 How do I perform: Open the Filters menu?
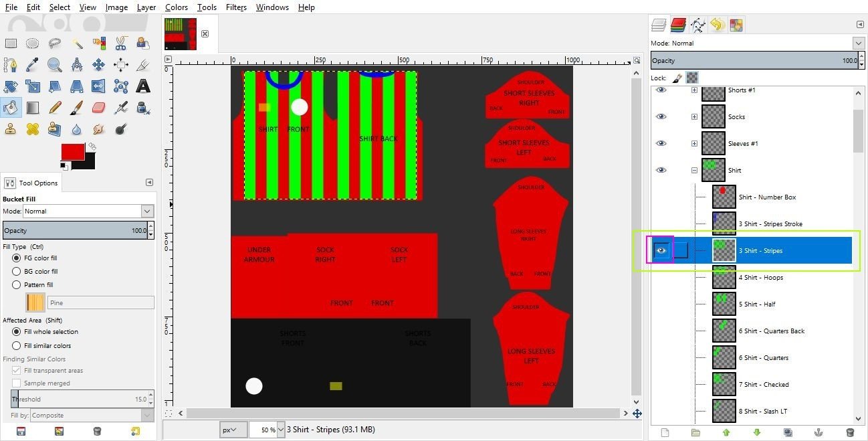[x=236, y=7]
